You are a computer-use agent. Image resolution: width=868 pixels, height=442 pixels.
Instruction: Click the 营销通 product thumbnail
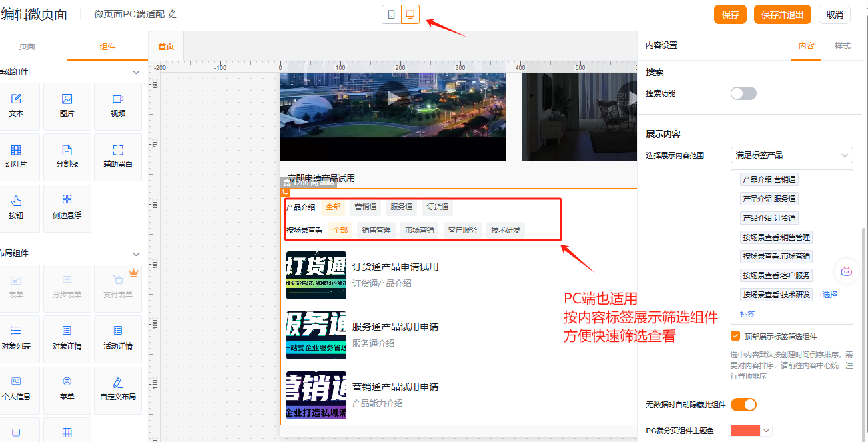click(316, 395)
